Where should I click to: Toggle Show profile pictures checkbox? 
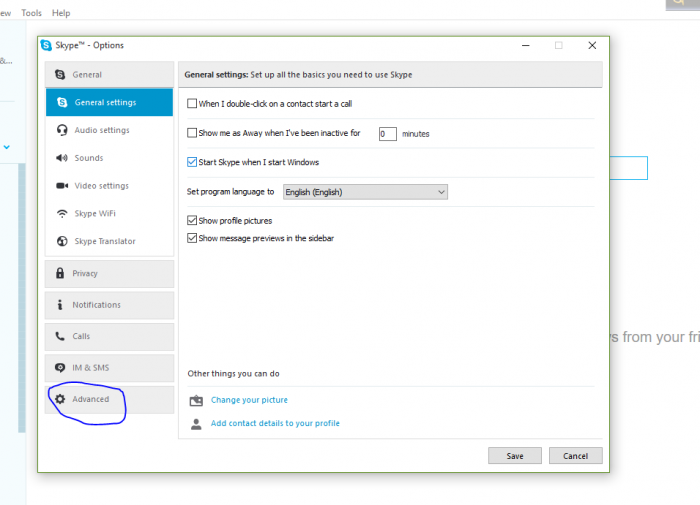pyautogui.click(x=192, y=220)
